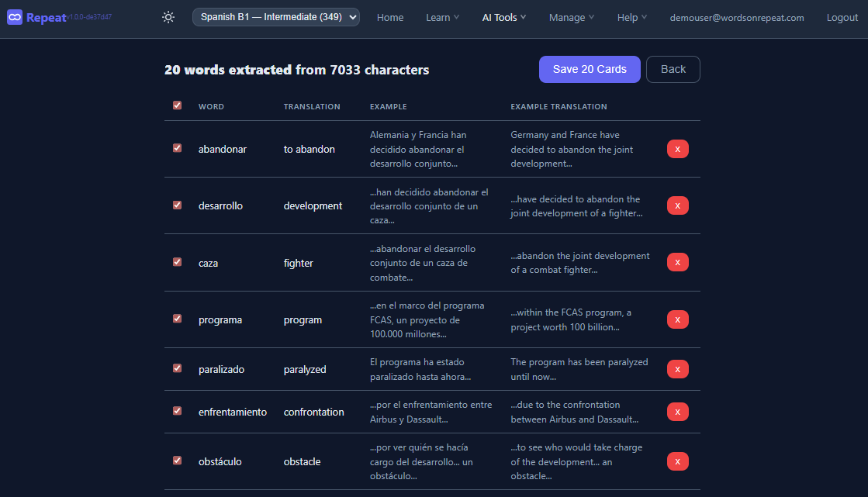Toggle the light/dark theme sun icon
This screenshot has width=868, height=497.
click(x=168, y=17)
